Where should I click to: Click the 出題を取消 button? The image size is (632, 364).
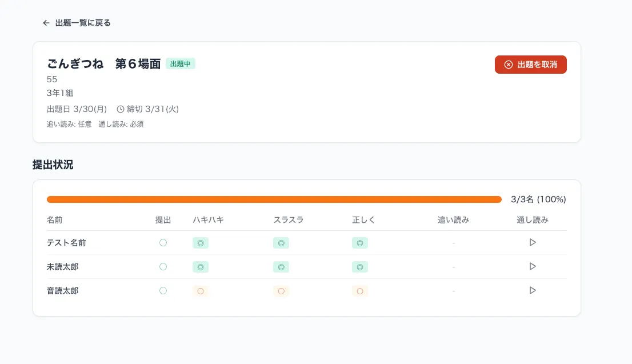click(x=530, y=65)
